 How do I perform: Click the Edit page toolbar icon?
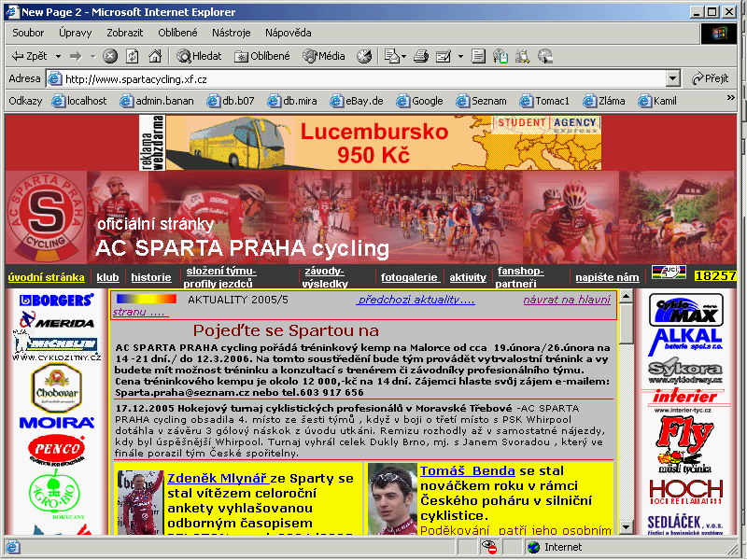[444, 56]
